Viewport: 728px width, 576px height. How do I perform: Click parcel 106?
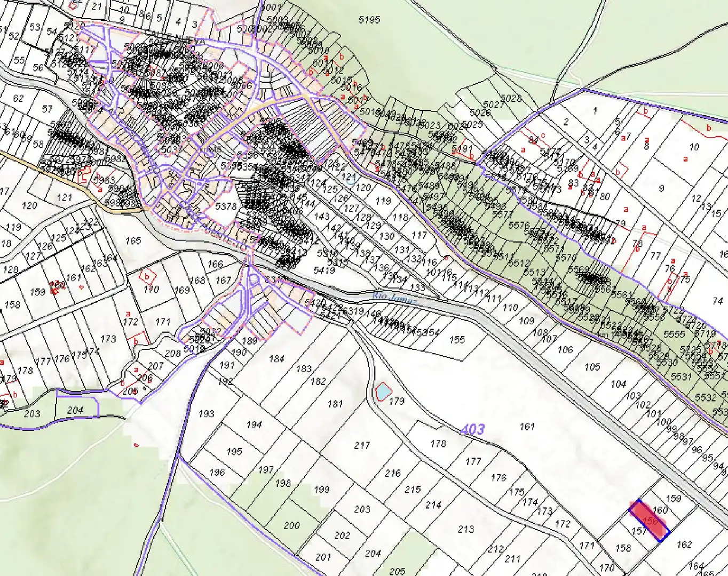click(565, 350)
